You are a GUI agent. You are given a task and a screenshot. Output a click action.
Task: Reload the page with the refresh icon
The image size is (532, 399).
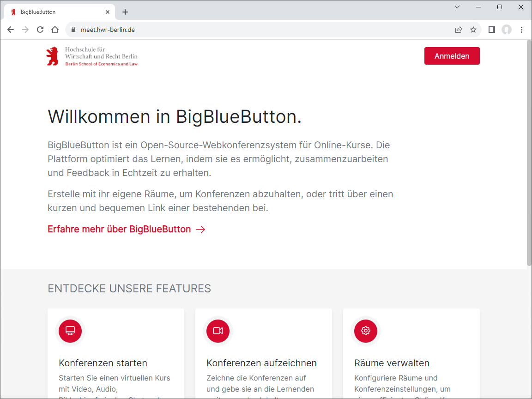click(x=40, y=29)
